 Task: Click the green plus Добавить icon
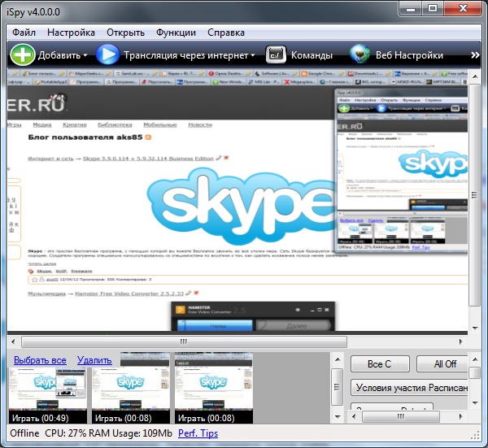click(x=22, y=55)
